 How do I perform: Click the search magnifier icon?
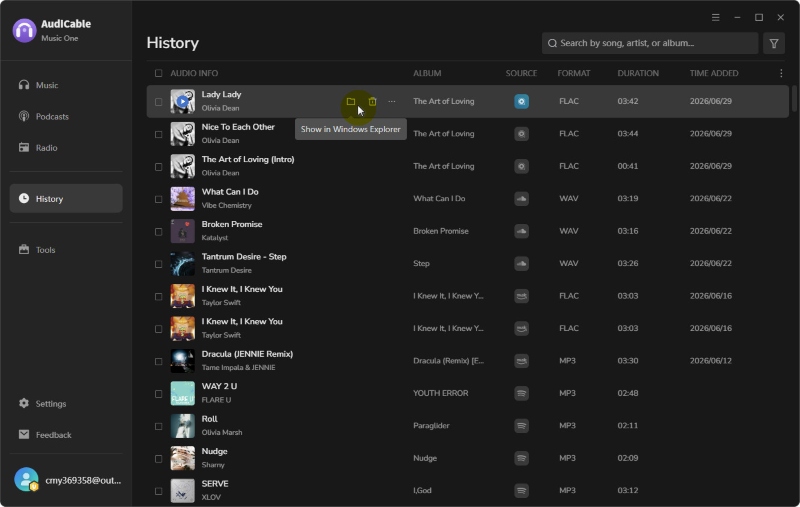click(552, 43)
